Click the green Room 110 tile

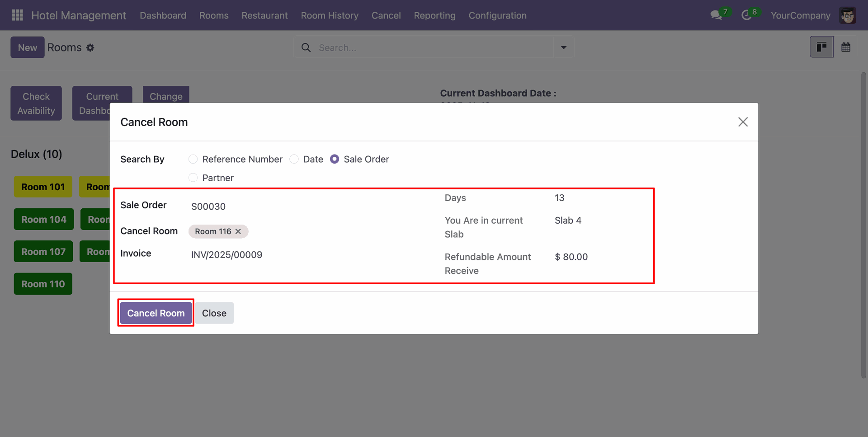(x=43, y=284)
